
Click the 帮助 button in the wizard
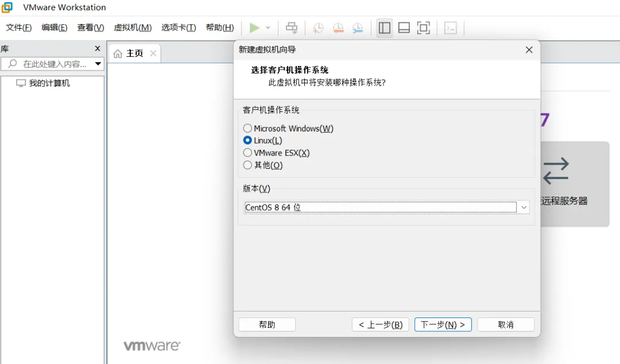click(x=267, y=325)
